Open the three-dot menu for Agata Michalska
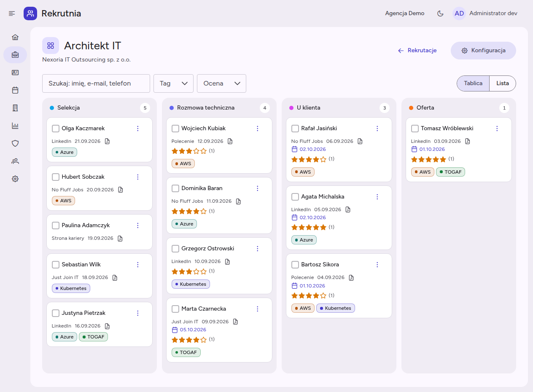This screenshot has height=392, width=533. (x=377, y=197)
